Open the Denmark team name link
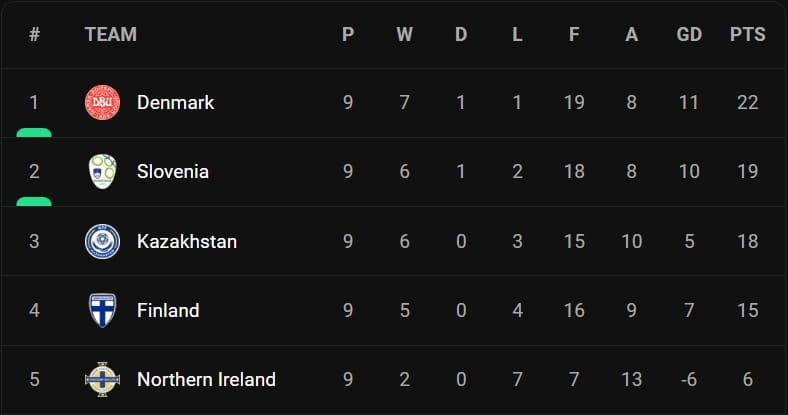Viewport: 788px width, 415px height. tap(175, 102)
